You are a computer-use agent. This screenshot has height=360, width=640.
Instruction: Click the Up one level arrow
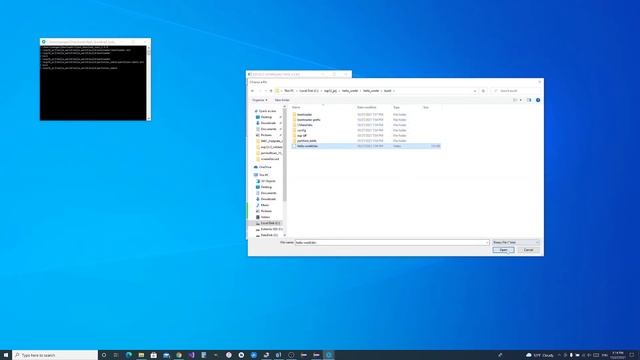pos(271,91)
